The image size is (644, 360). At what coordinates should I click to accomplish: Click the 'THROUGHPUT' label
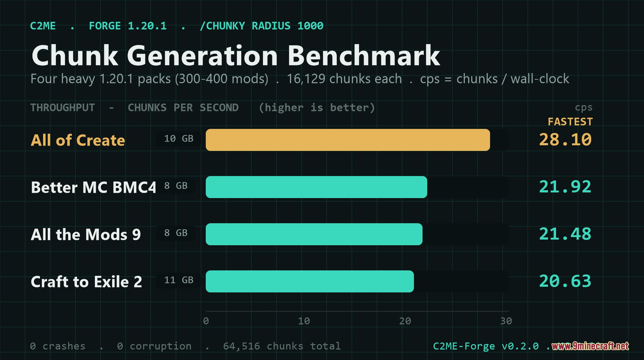tap(63, 108)
